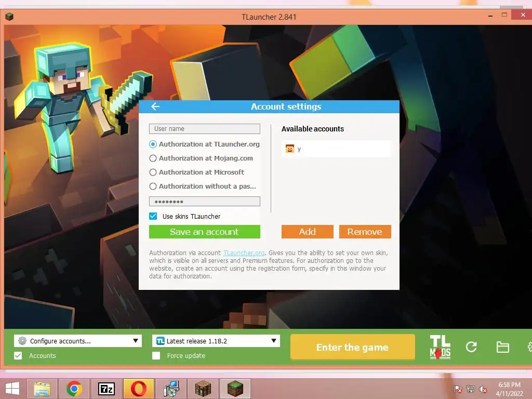Maximize the TLauncher window

click(504, 15)
